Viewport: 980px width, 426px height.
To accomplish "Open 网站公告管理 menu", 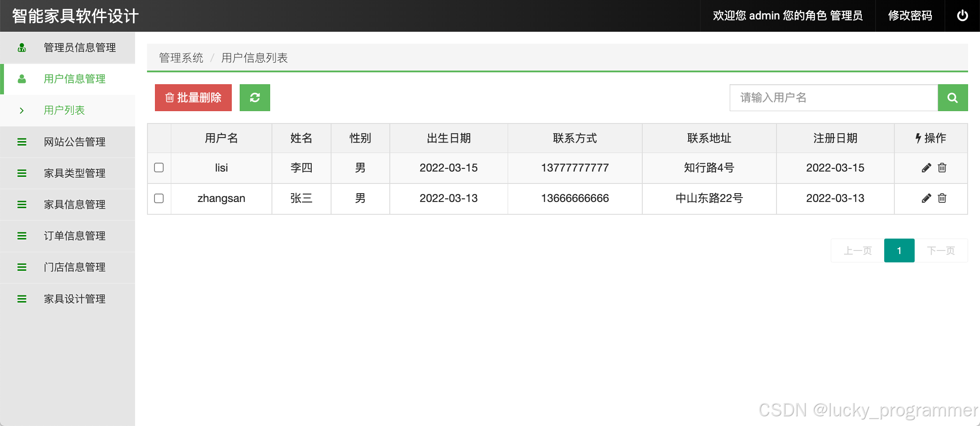I will (68, 142).
